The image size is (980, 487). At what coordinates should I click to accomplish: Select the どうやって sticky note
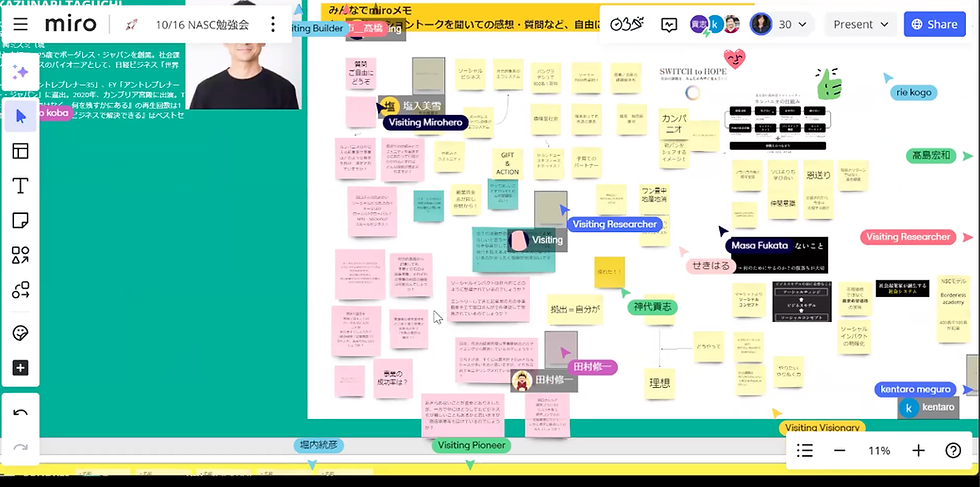[x=709, y=346]
